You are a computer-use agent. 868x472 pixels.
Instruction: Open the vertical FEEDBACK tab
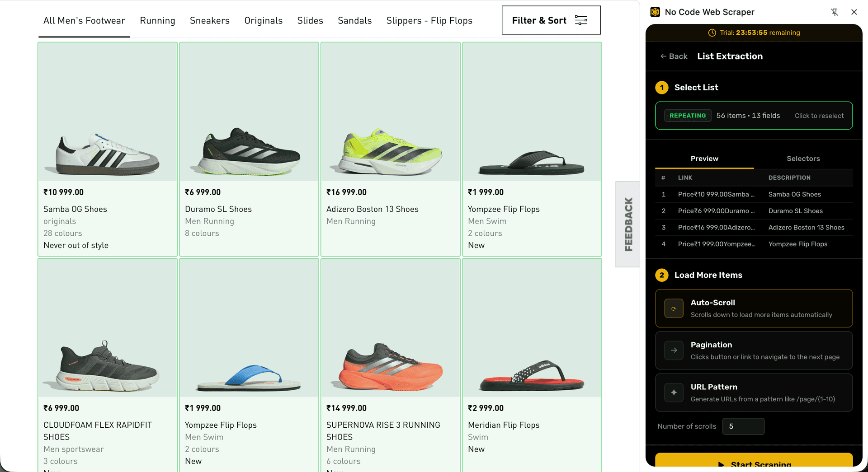[x=628, y=224]
